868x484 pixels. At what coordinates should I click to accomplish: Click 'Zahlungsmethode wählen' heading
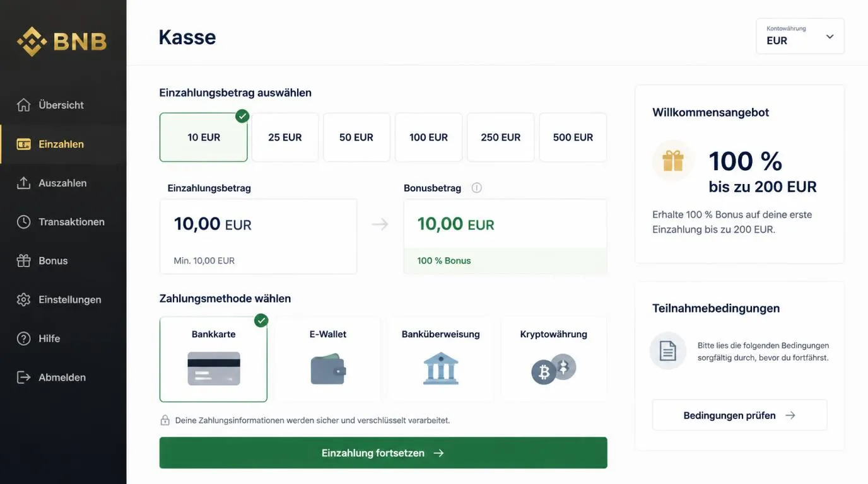(225, 298)
